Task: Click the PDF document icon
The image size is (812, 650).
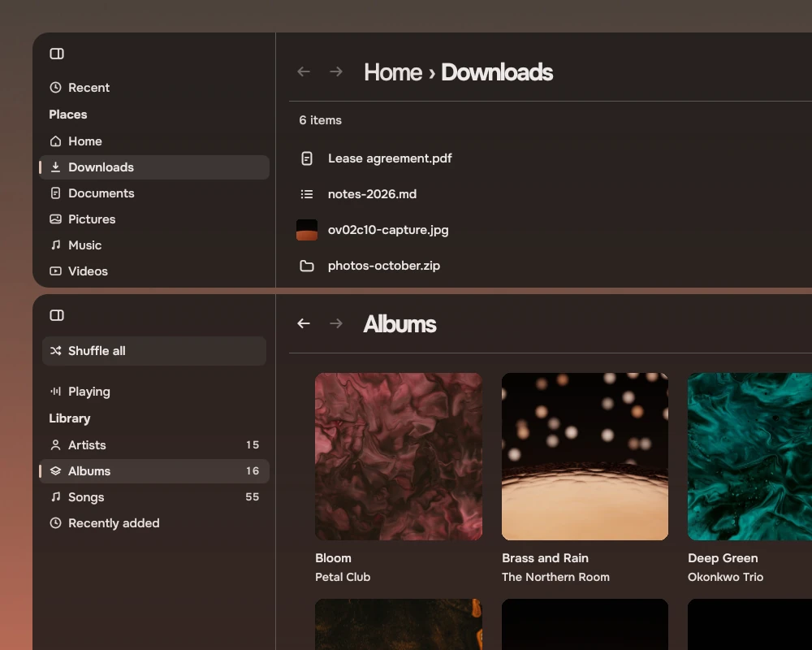Action: point(307,158)
